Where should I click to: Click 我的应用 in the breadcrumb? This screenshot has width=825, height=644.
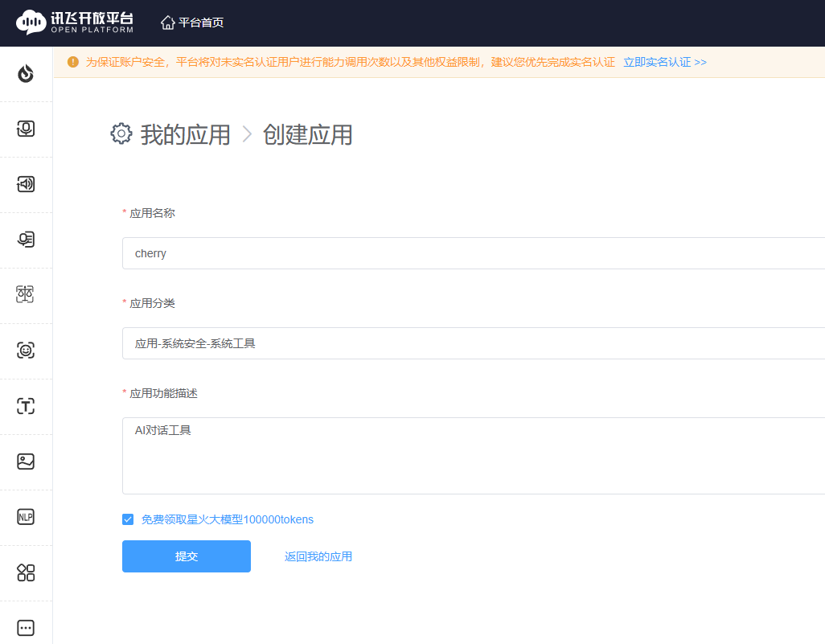185,134
